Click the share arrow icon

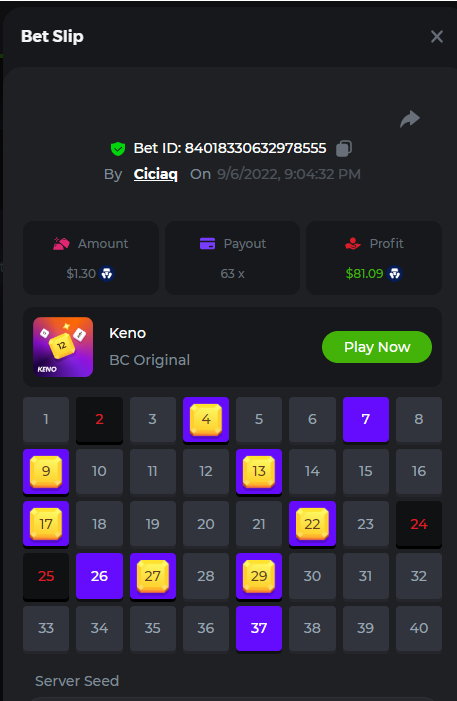[410, 119]
